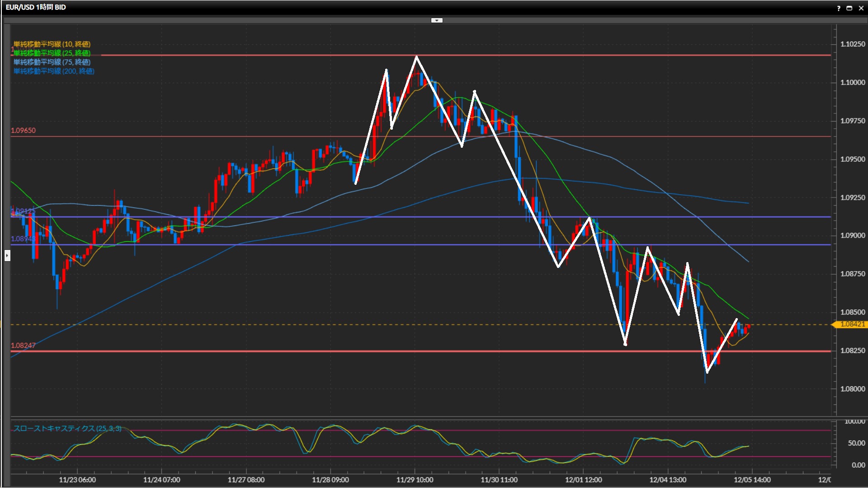Maximize the EUR/USD chart window
Viewport: 868px width, 488px height.
click(x=849, y=8)
